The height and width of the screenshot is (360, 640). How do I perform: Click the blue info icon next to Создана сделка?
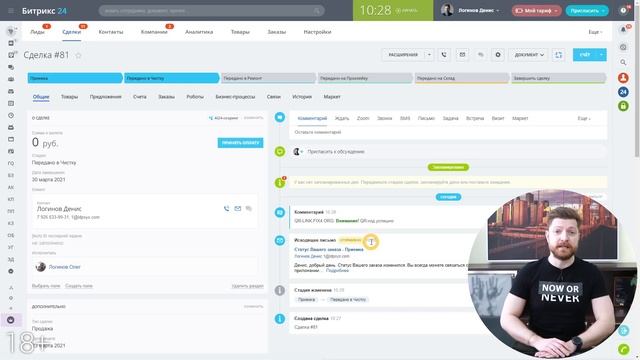280,318
